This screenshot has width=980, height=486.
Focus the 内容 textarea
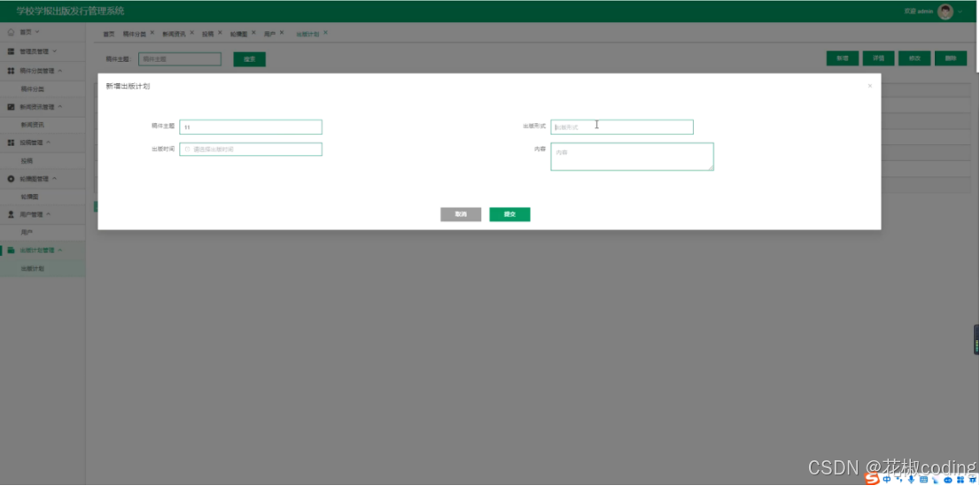[632, 156]
